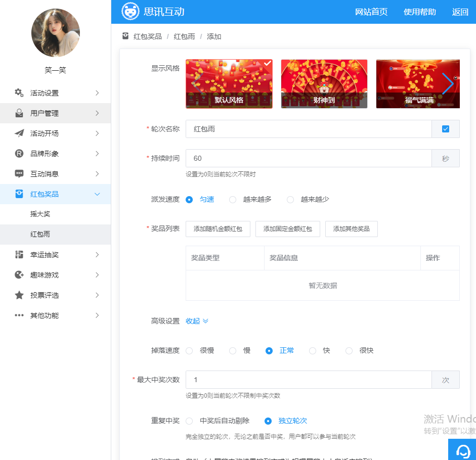Image resolution: width=476 pixels, height=460 pixels.
Task: Expand 活动设置 menu chevron
Action: pyautogui.click(x=97, y=93)
